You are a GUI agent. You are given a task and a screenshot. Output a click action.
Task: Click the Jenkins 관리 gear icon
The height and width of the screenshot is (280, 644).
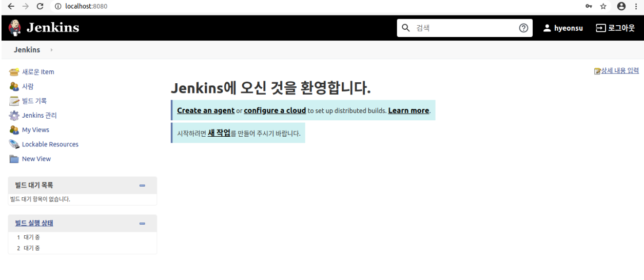14,115
